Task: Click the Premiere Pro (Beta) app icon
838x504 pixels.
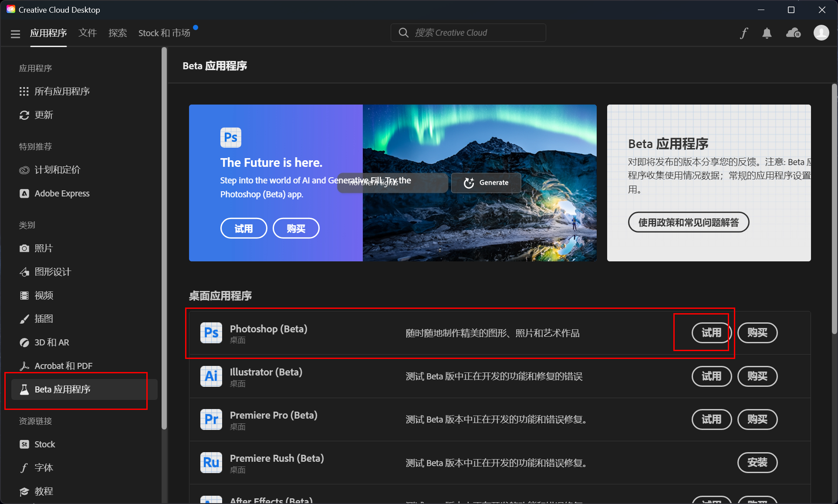Action: (x=211, y=419)
